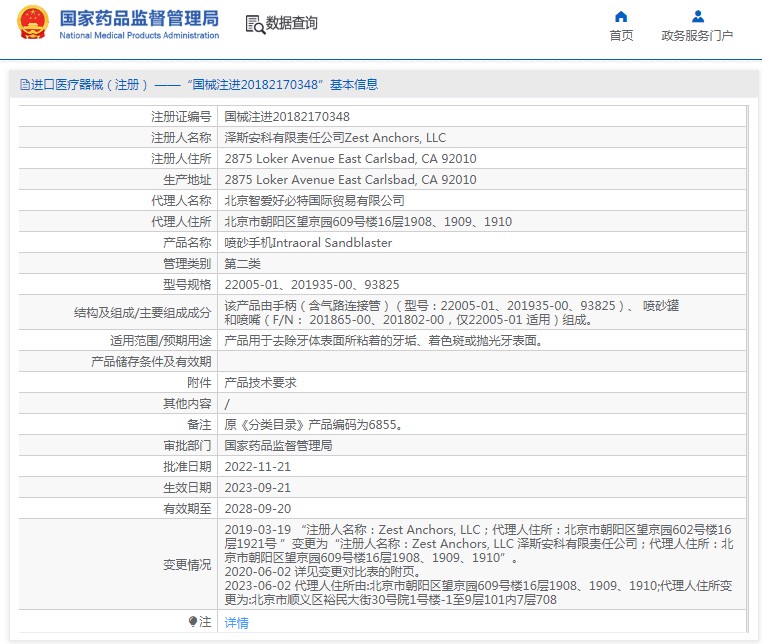Click the 审批部门 row label
Viewport: 762px width, 644px height.
click(x=187, y=445)
